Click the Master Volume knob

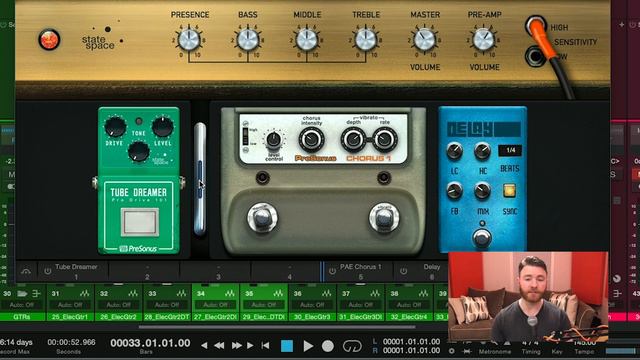pyautogui.click(x=424, y=40)
